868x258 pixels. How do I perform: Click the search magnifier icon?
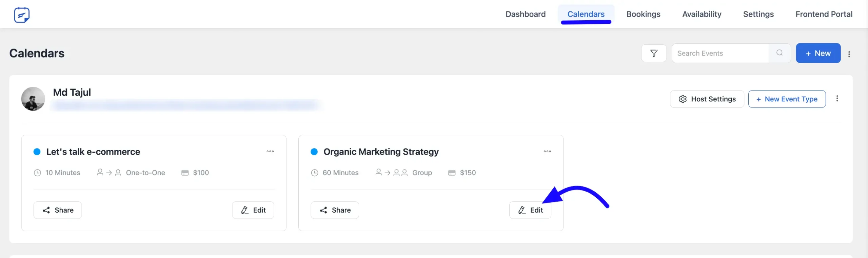780,53
